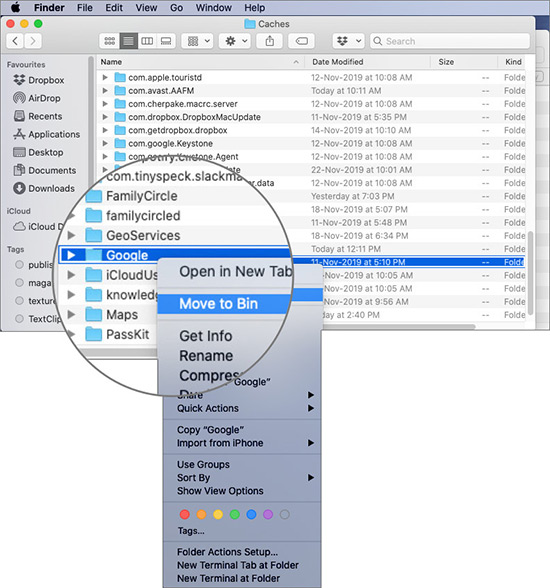
Task: Open Downloads in the sidebar
Action: 44,188
